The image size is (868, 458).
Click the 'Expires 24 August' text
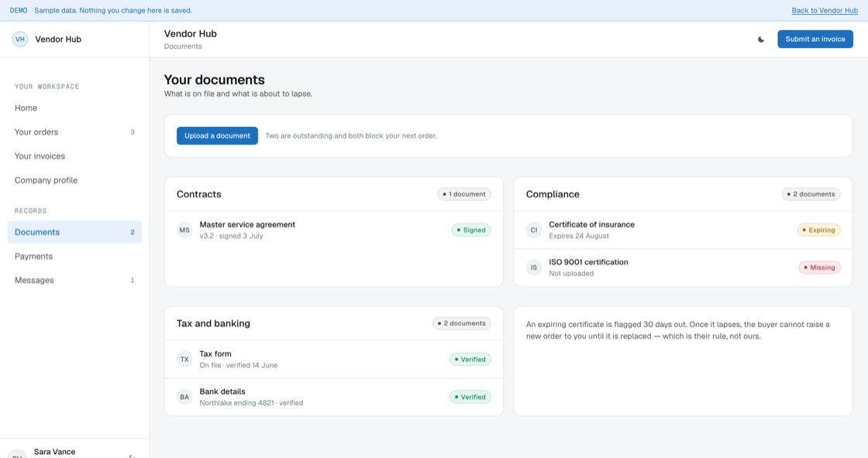click(578, 236)
